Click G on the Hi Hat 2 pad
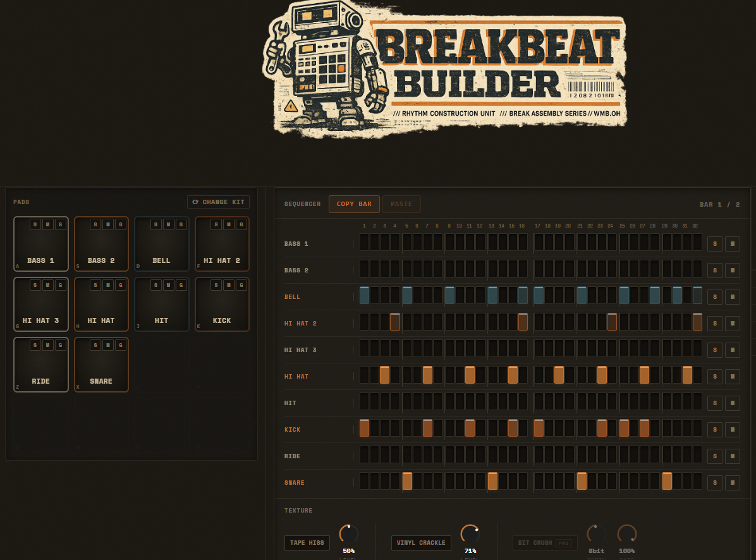This screenshot has width=756, height=560. (241, 224)
